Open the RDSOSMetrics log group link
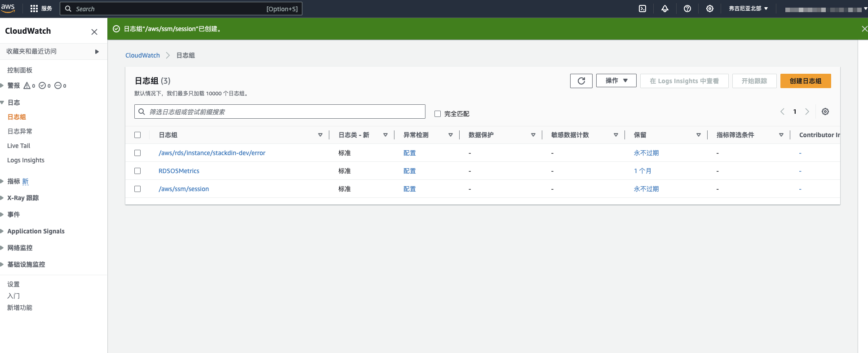This screenshot has width=868, height=353. (179, 171)
